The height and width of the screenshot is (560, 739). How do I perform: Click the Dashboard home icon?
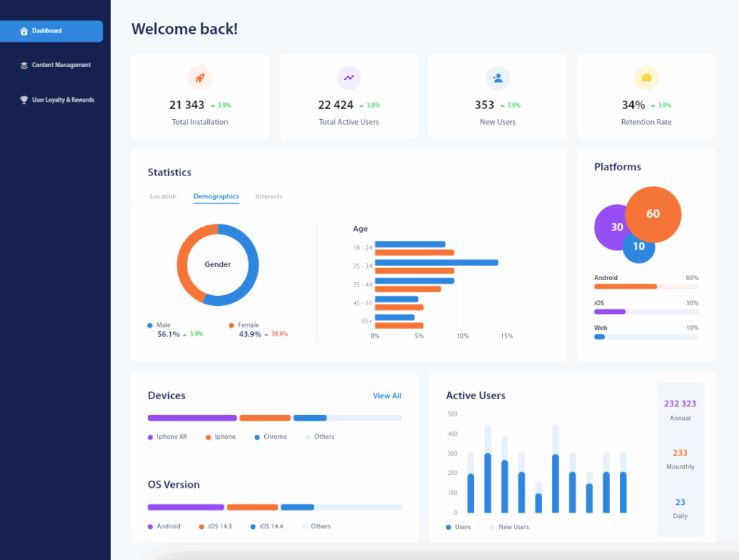click(24, 31)
